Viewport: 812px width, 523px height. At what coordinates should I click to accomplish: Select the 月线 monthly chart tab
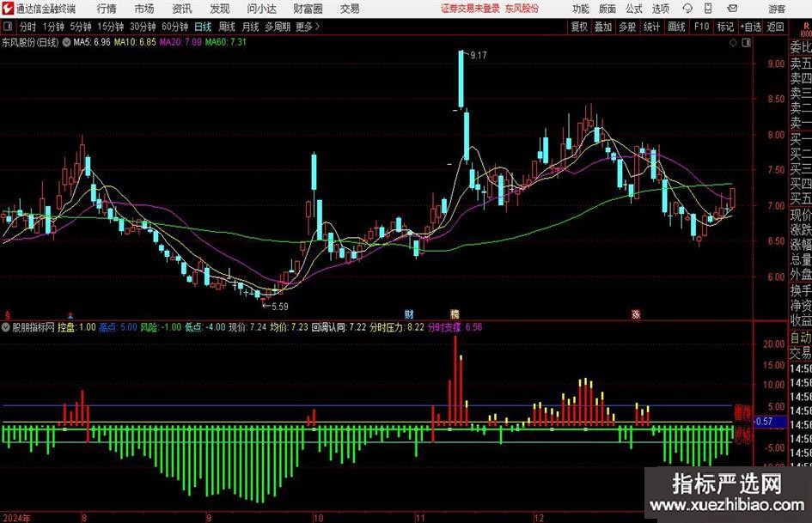coord(250,27)
